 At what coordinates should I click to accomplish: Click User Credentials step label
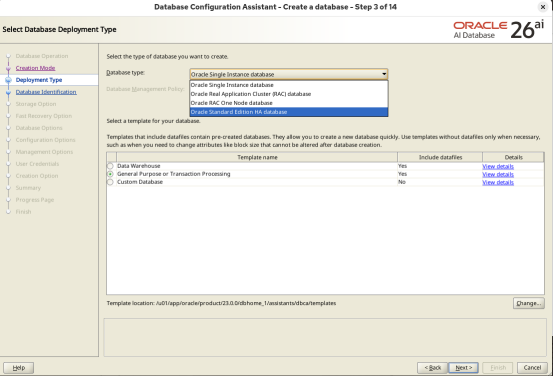pyautogui.click(x=37, y=164)
